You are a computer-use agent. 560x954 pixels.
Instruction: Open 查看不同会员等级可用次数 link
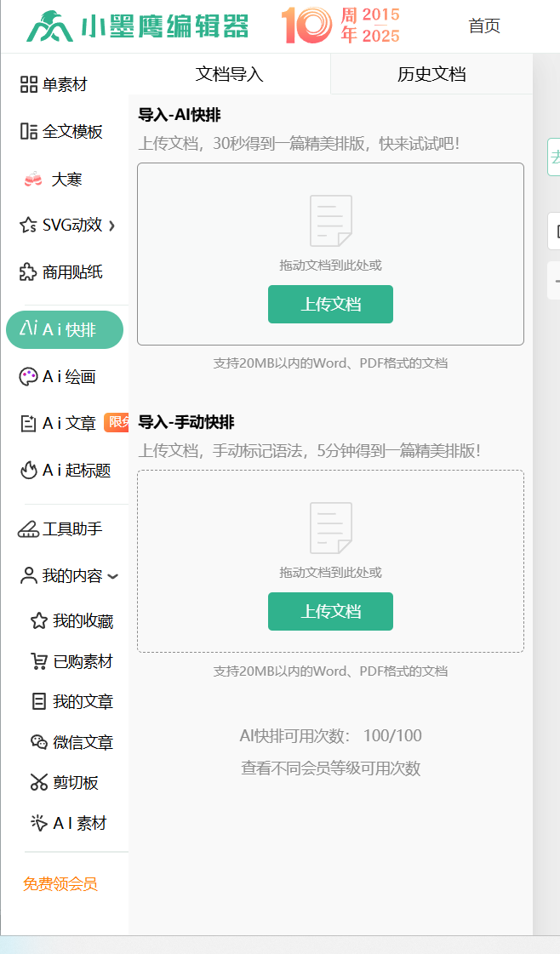click(x=330, y=768)
